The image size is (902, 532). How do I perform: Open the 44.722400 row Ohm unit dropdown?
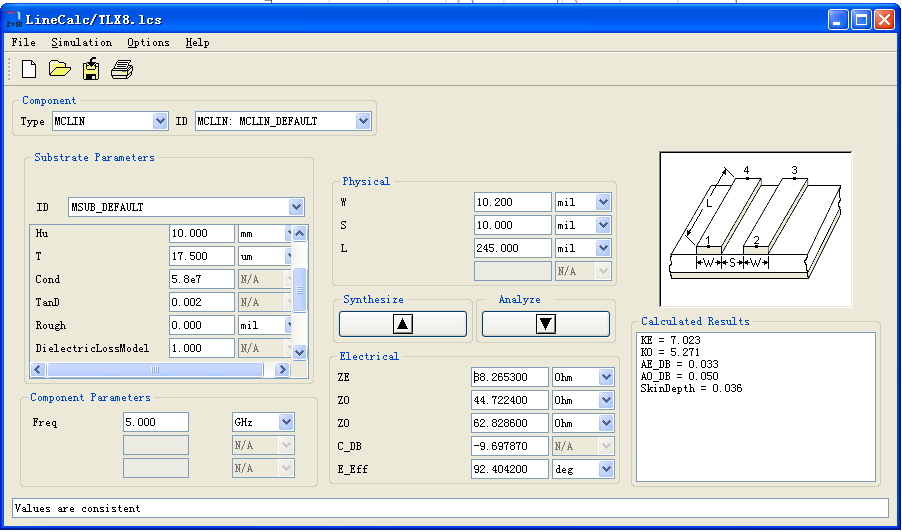pos(606,400)
